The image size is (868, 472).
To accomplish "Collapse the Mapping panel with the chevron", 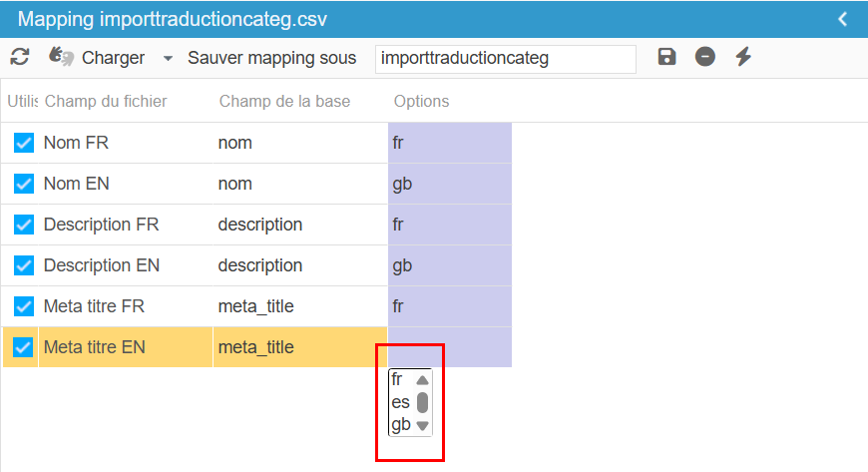I will (843, 19).
